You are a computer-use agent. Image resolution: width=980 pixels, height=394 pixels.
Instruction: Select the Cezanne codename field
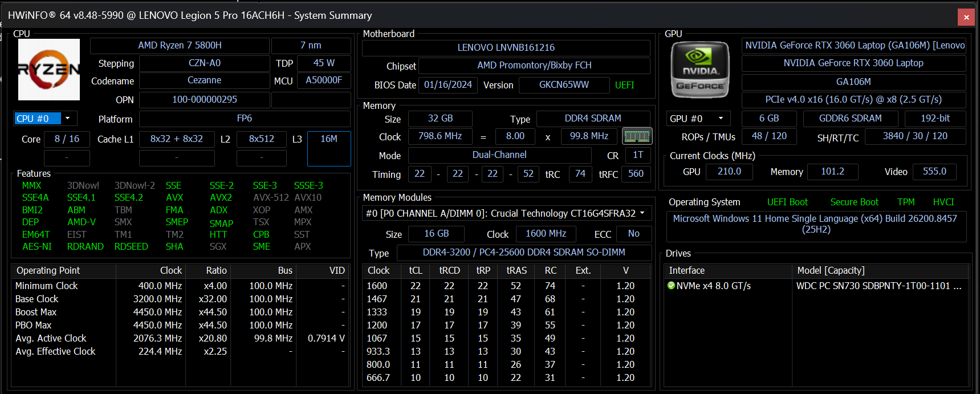point(204,80)
